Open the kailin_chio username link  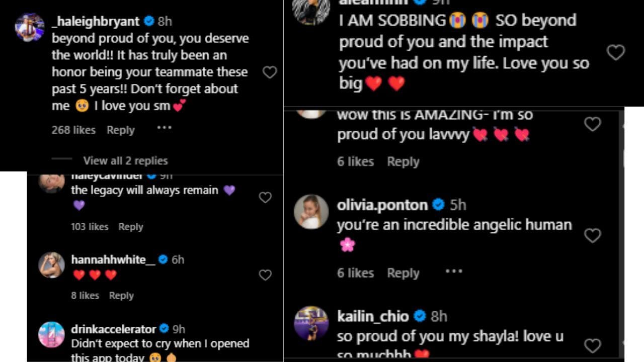pos(373,316)
